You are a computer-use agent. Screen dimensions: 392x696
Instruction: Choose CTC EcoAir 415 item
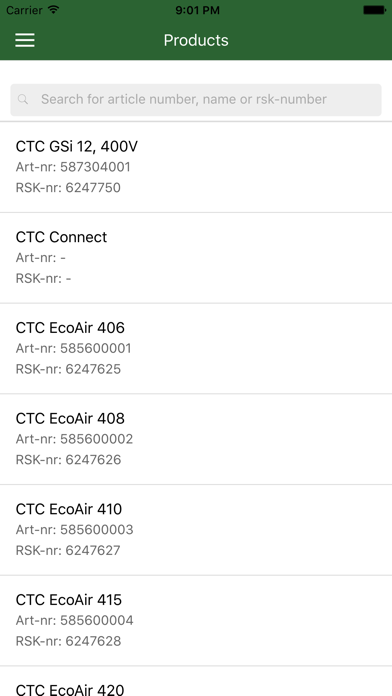(x=196, y=620)
